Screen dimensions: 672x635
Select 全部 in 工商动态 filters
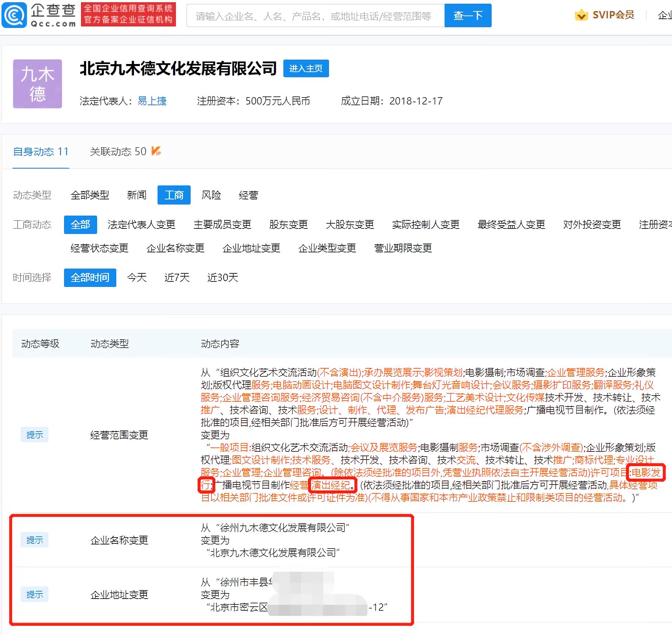(81, 225)
